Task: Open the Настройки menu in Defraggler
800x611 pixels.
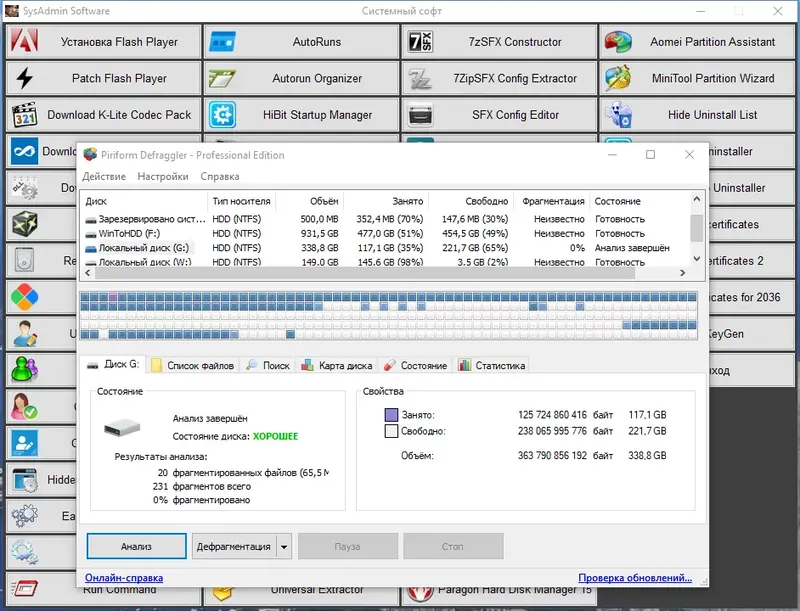Action: 163,176
